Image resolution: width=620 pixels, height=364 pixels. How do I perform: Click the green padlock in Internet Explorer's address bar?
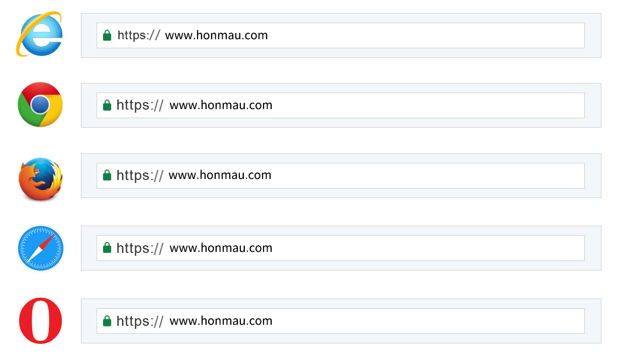point(107,35)
